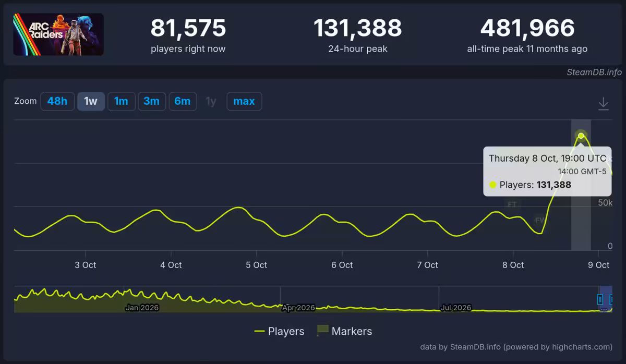Switch zoom to 1m
Screen dimensions: 626x364
(121, 101)
